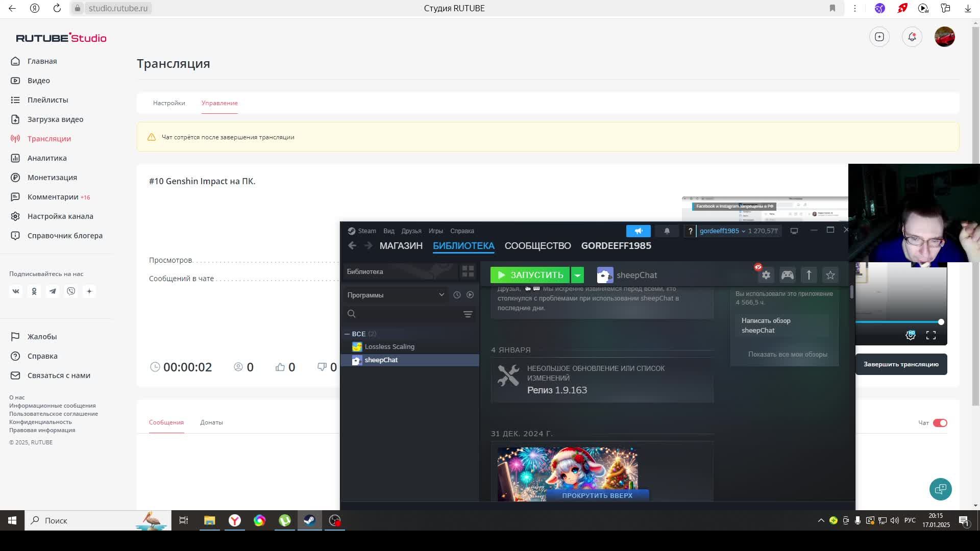Open Steam settings gear for sheepChat
980x551 pixels.
(766, 275)
